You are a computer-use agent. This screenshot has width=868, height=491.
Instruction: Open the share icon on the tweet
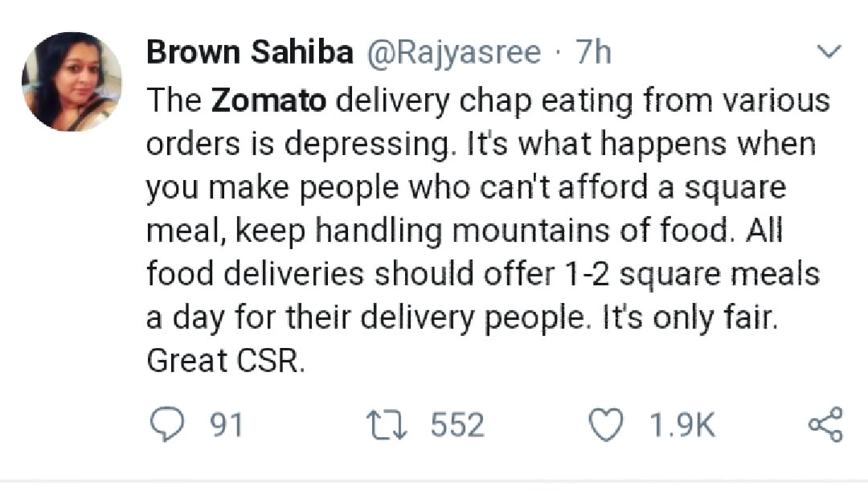[825, 424]
